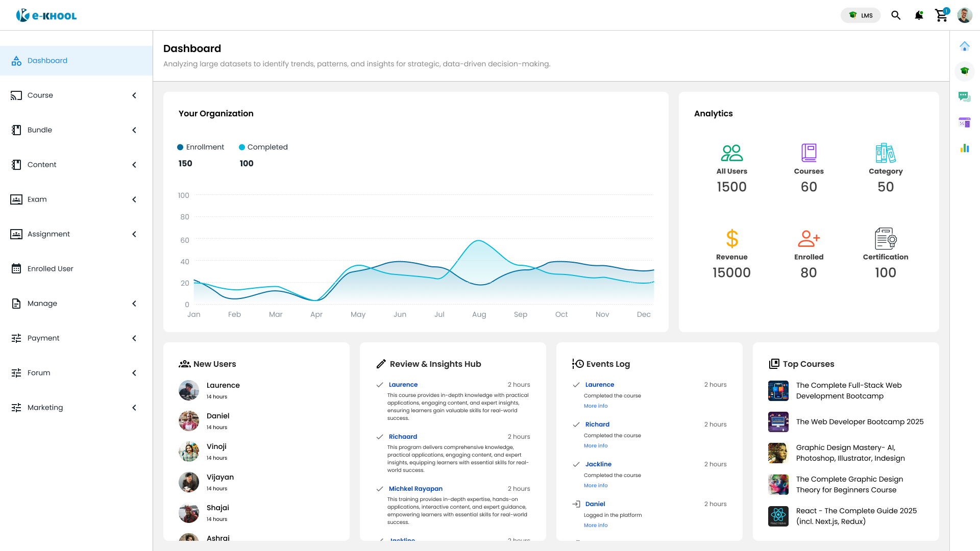This screenshot has height=551, width=980.
Task: Click the Revenue dollar icon
Action: [732, 239]
